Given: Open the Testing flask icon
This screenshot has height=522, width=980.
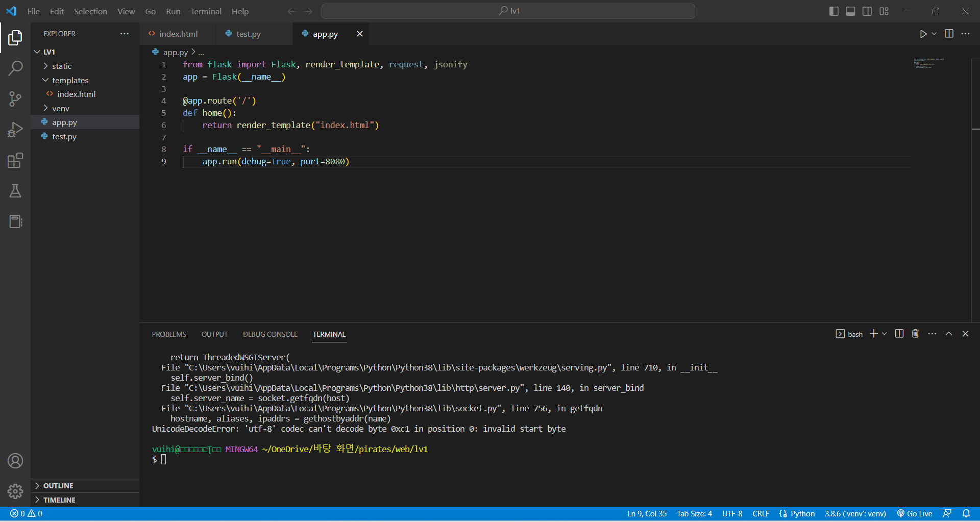Looking at the screenshot, I should click(15, 191).
